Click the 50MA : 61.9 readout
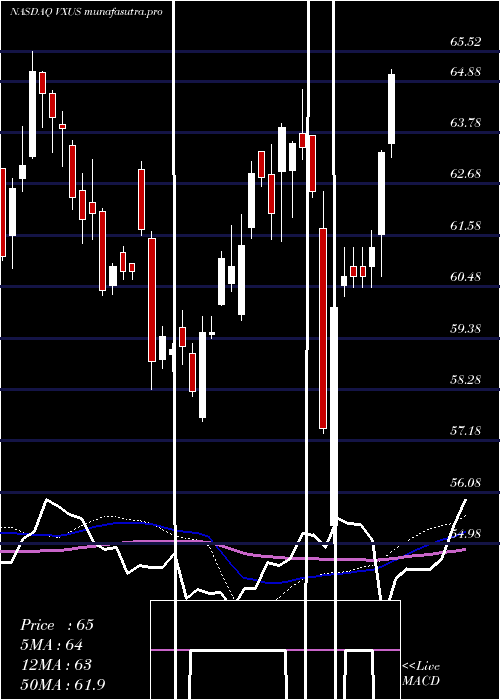500x700 pixels. pyautogui.click(x=62, y=684)
